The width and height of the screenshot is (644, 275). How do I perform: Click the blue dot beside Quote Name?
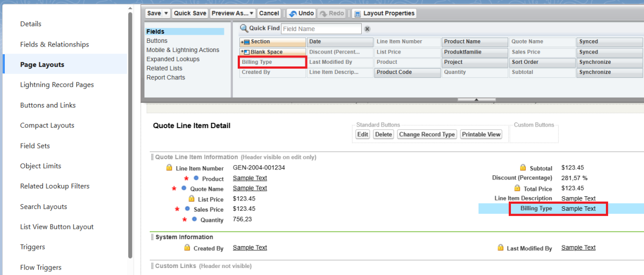click(184, 188)
